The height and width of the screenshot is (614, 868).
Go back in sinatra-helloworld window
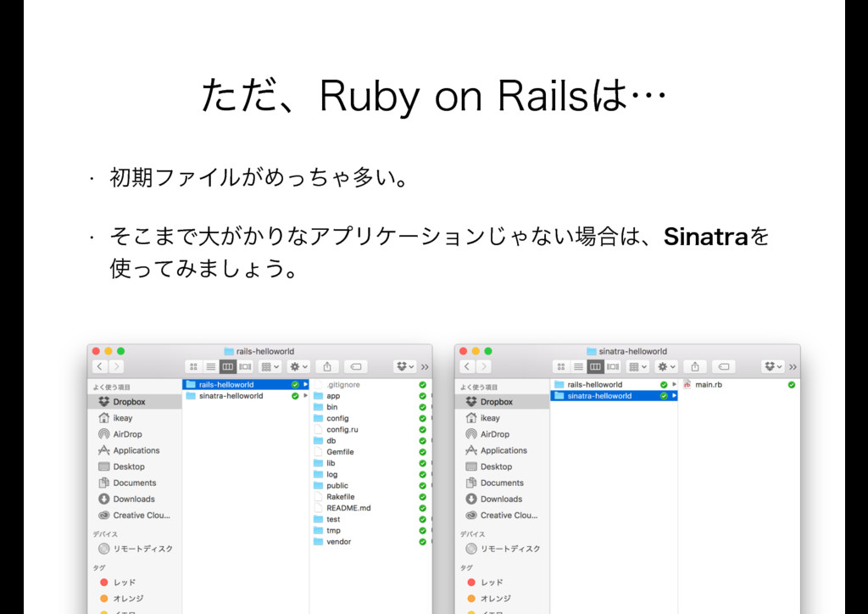coord(467,366)
